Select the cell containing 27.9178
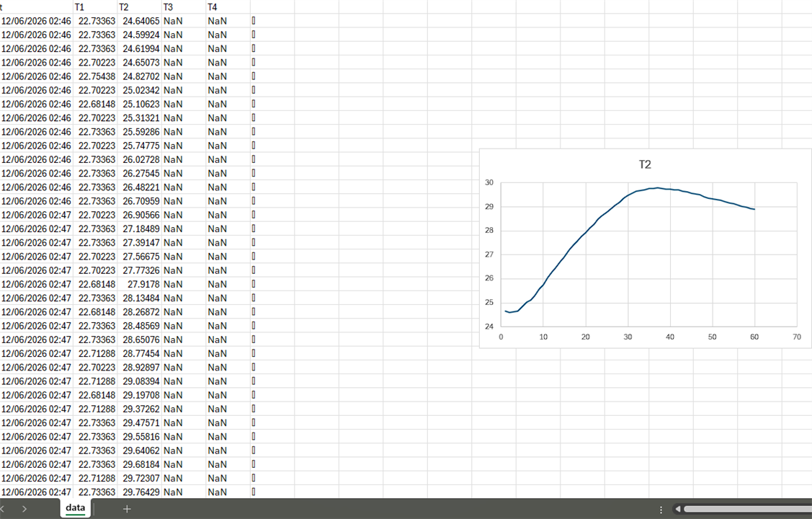The height and width of the screenshot is (519, 812). (x=139, y=284)
